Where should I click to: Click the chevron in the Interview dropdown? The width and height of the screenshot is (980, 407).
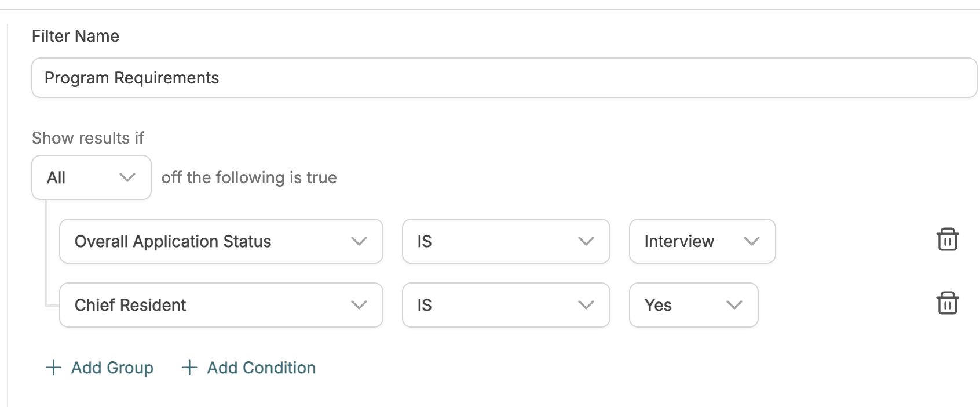[x=752, y=241]
